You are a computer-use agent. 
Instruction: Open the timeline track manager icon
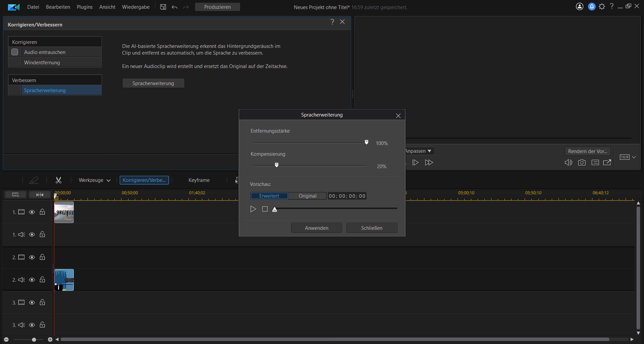click(15, 195)
